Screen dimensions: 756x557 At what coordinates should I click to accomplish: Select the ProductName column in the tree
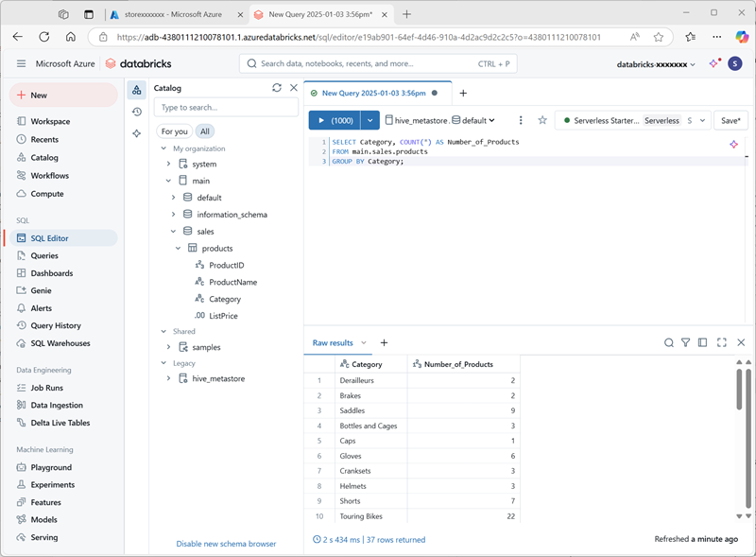click(x=232, y=282)
